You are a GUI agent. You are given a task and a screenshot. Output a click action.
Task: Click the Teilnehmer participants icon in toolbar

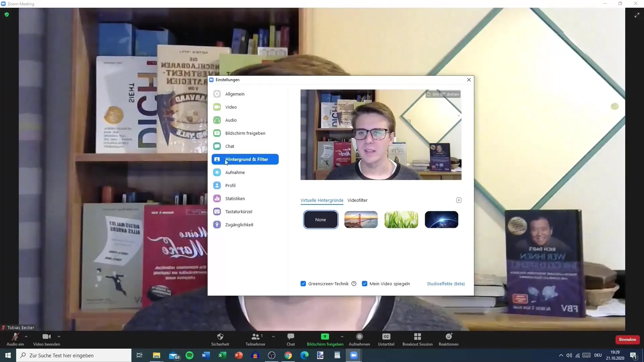(x=256, y=337)
